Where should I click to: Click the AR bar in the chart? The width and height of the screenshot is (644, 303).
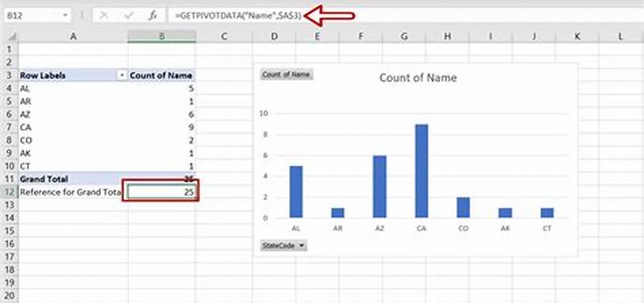tap(337, 213)
